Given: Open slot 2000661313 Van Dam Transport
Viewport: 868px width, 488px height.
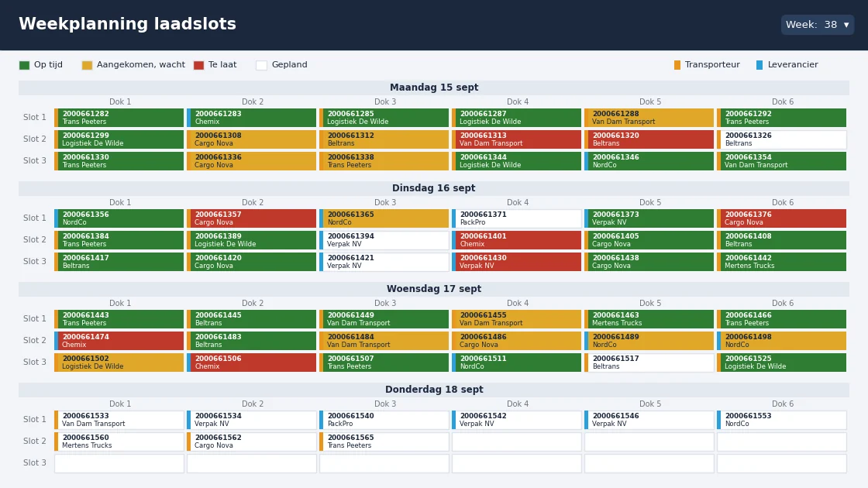Looking at the screenshot, I should [x=516, y=139].
